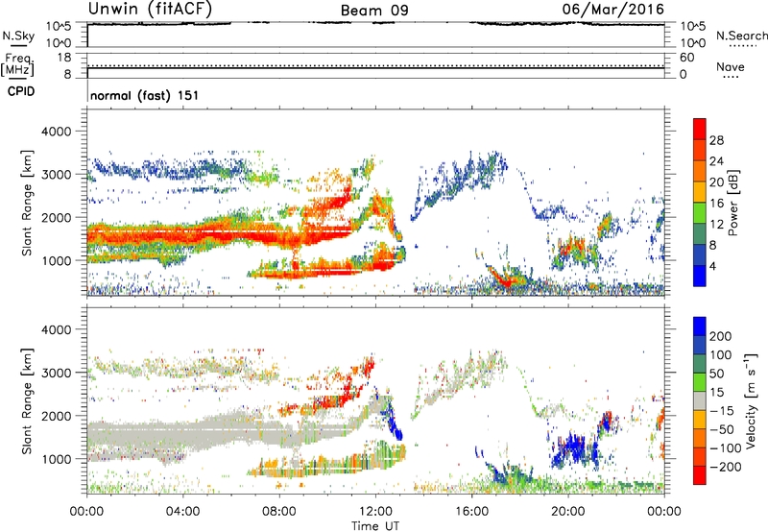Click the "Nave" legend label
Image resolution: width=768 pixels, height=532 pixels.
[731, 66]
